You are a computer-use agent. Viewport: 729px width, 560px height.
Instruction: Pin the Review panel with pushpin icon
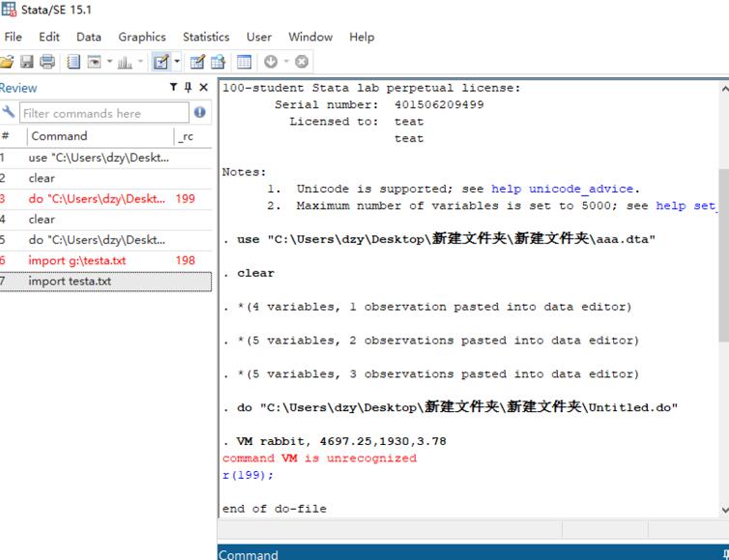coord(189,87)
